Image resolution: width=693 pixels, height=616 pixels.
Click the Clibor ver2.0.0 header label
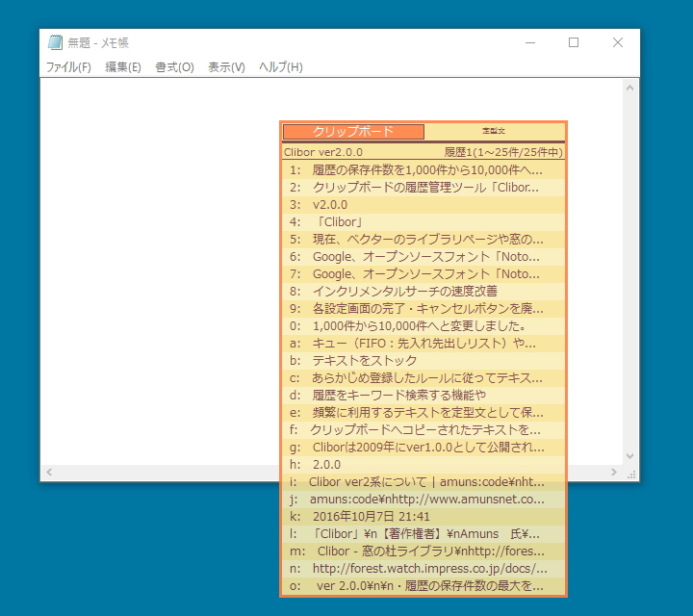[x=323, y=152]
